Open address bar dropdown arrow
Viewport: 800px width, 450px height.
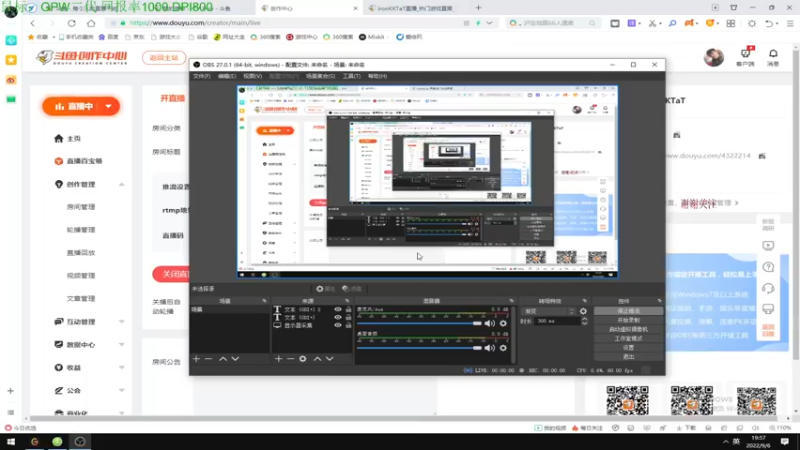point(489,23)
